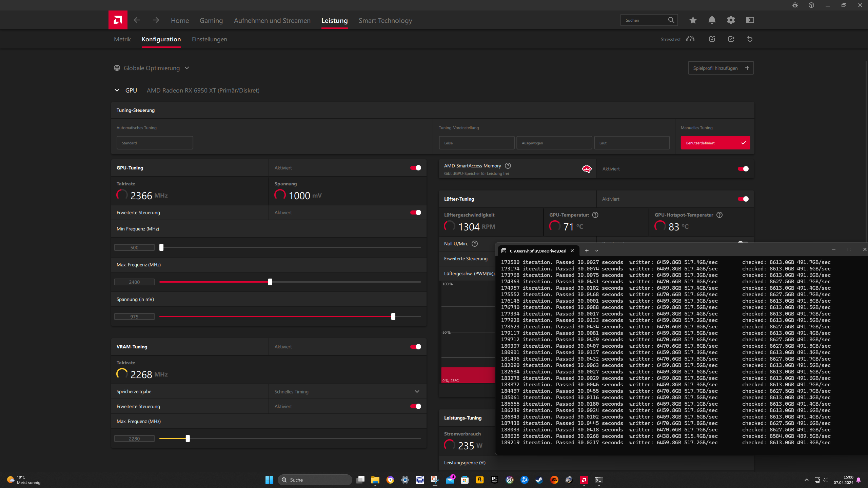Switch to the Metrik tab
Image resolution: width=868 pixels, height=488 pixels.
pos(122,39)
